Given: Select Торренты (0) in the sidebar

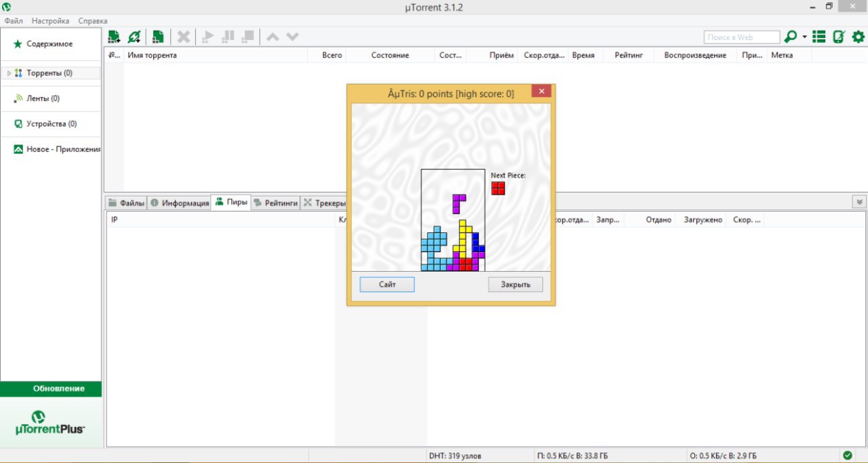Looking at the screenshot, I should click(51, 73).
